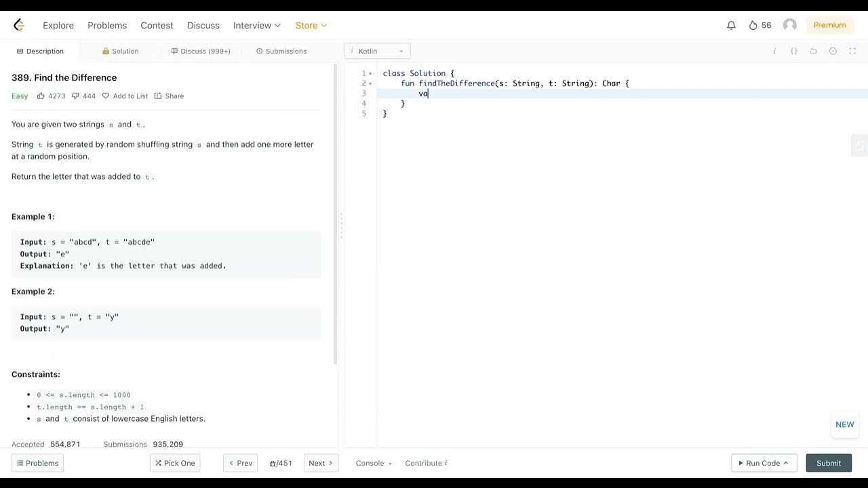Viewport: 868px width, 488px height.
Task: Open Discuss in top navigation
Action: [203, 25]
